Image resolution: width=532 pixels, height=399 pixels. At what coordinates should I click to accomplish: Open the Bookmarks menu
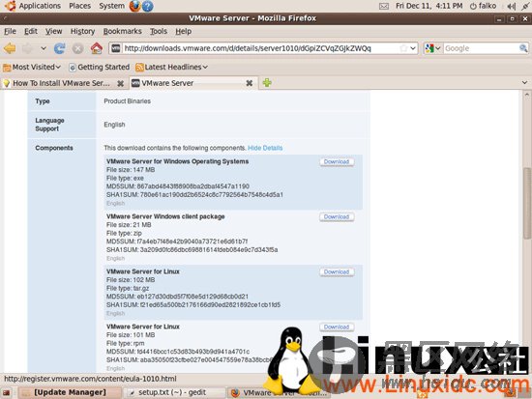(122, 31)
